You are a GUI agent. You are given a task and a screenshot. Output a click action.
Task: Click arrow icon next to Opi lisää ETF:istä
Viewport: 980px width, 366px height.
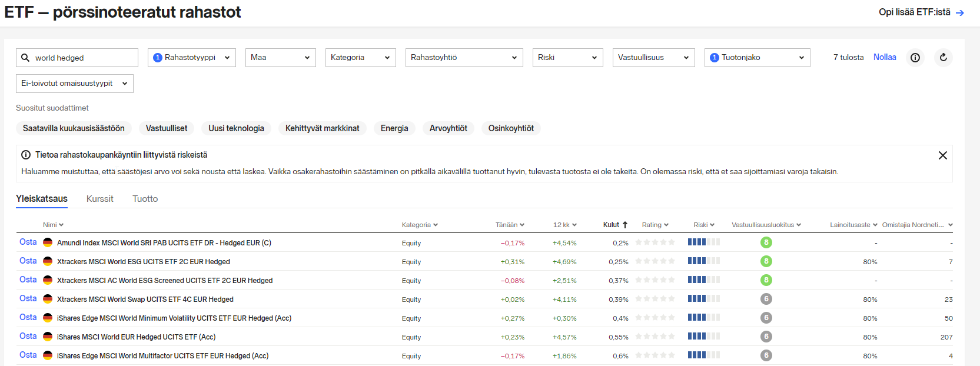click(960, 12)
